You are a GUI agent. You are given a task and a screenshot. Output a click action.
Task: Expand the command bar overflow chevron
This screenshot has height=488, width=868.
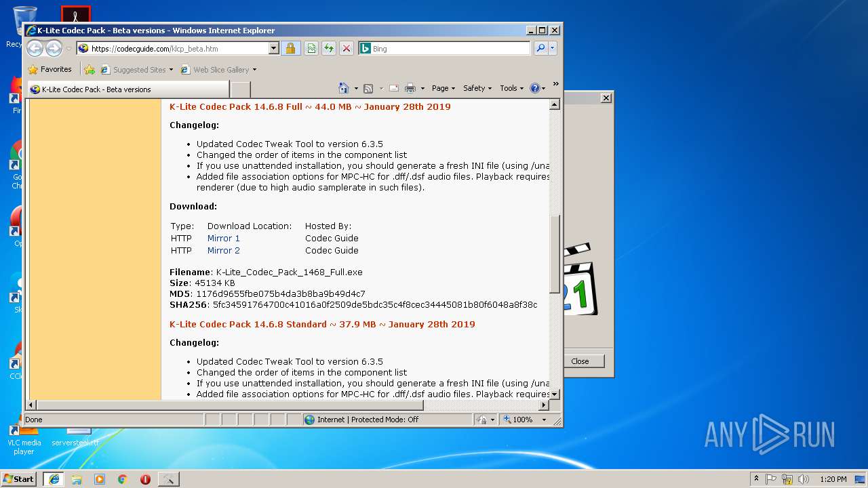click(555, 84)
